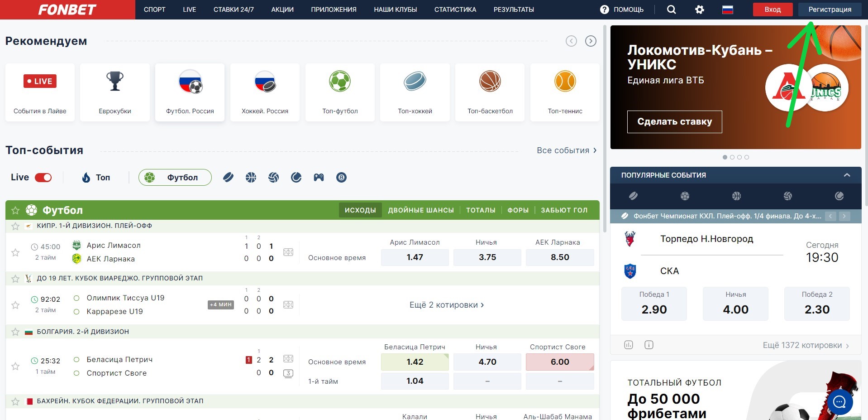Switch to Тоталы tab
Image resolution: width=868 pixels, height=420 pixels.
click(481, 210)
